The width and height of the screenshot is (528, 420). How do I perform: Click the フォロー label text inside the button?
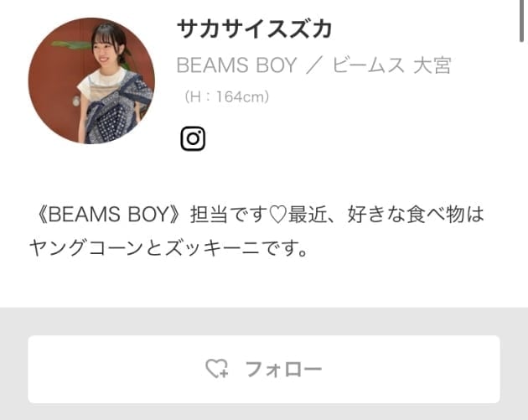tap(283, 369)
